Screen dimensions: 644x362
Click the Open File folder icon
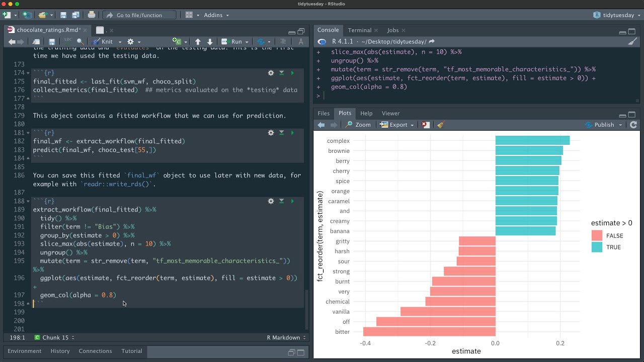42,15
